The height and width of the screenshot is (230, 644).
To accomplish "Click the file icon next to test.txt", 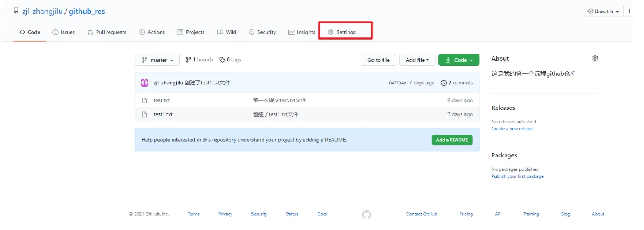I will pos(144,100).
